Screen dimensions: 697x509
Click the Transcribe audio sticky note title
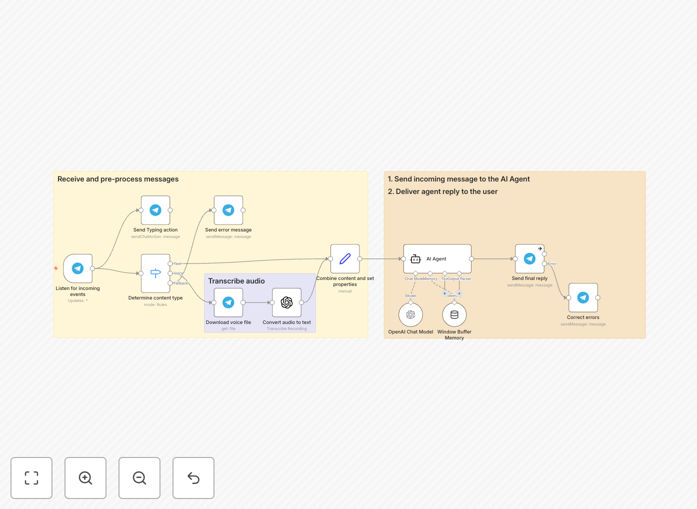tap(236, 281)
